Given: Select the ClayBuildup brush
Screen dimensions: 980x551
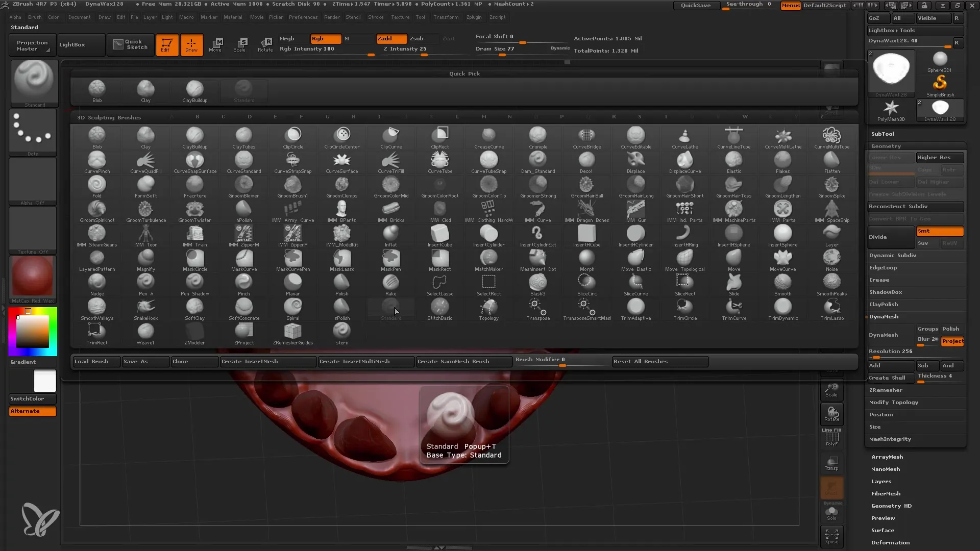Looking at the screenshot, I should [x=194, y=138].
